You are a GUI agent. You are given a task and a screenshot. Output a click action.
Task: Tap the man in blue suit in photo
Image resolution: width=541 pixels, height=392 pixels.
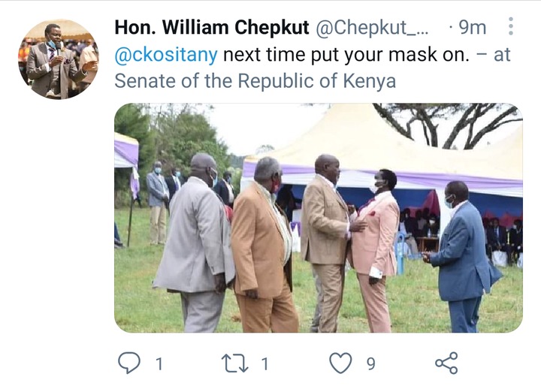462,257
